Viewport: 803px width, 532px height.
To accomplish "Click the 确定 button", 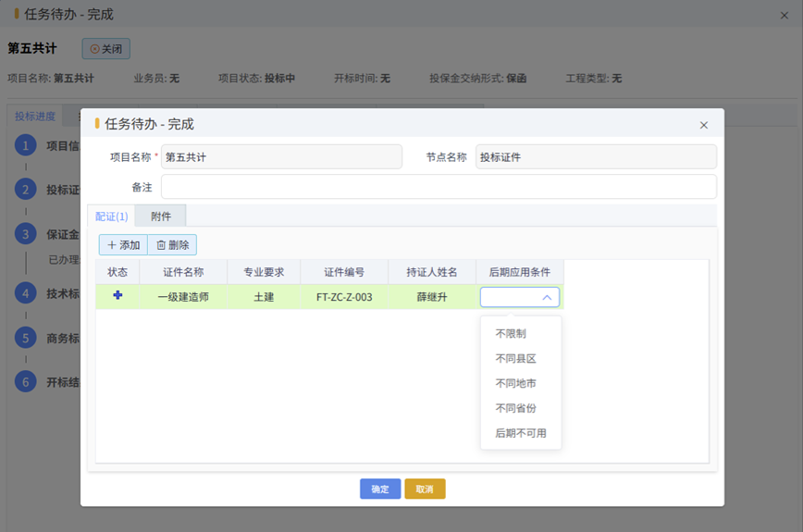I will (380, 489).
